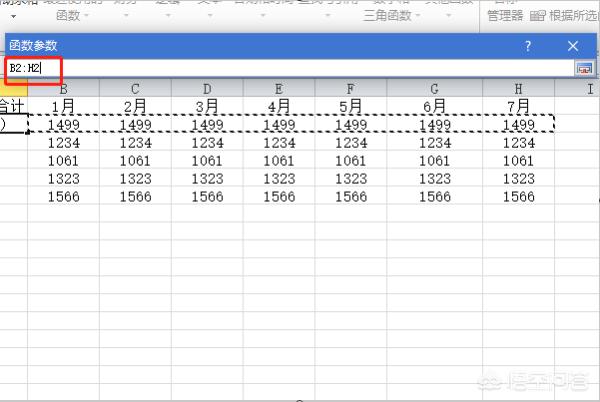Viewport: 600px width, 402px height.
Task: Click the 1323 cell under 4月
Action: tap(279, 178)
